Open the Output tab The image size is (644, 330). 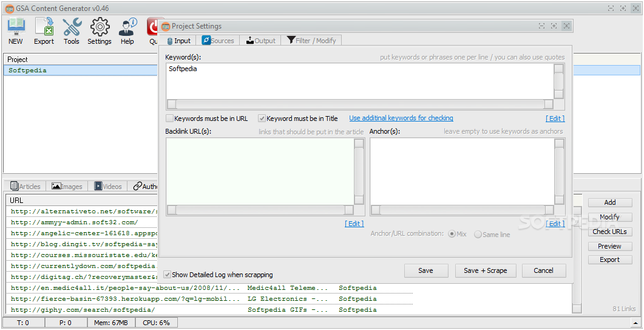[260, 41]
